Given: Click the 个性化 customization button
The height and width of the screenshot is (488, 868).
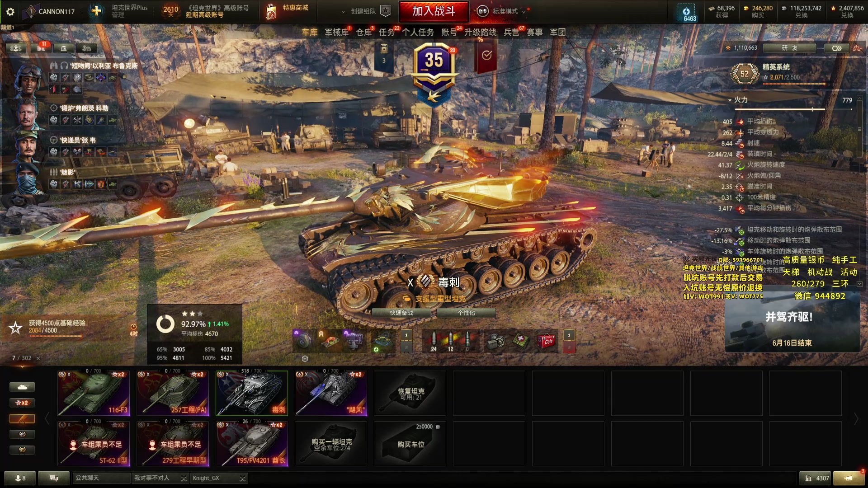Looking at the screenshot, I should coord(466,313).
